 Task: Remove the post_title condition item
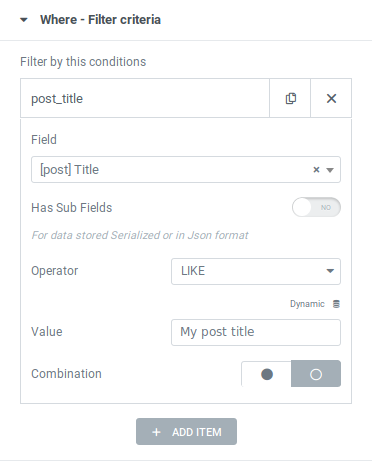tap(331, 98)
